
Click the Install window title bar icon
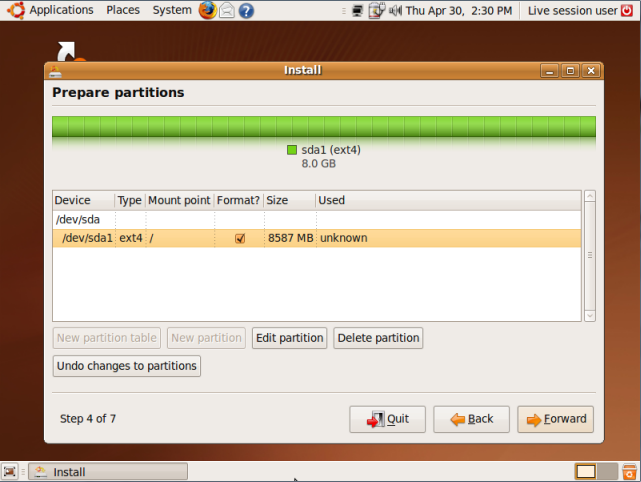[x=55, y=71]
